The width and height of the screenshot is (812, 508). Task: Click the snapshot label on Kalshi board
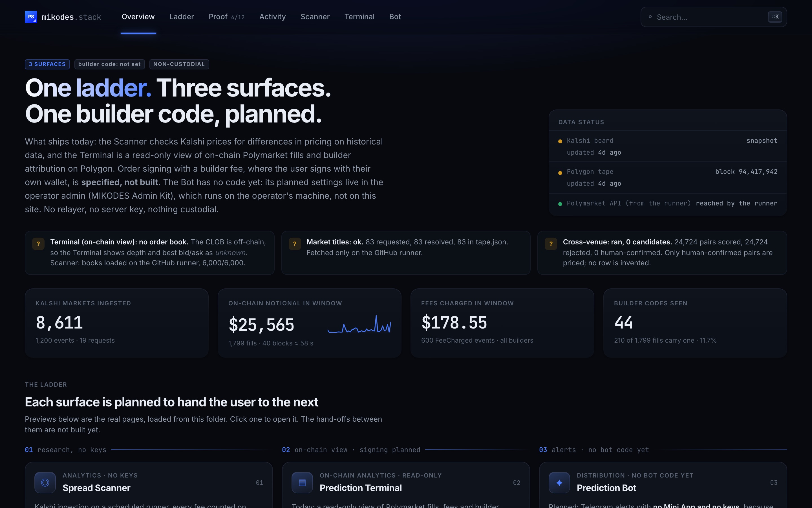tap(762, 141)
